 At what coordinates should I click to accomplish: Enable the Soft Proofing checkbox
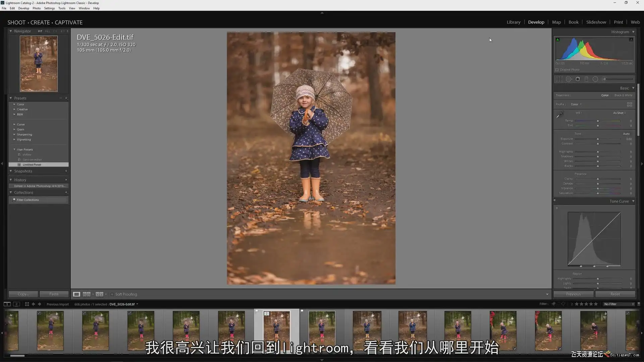tap(112, 294)
